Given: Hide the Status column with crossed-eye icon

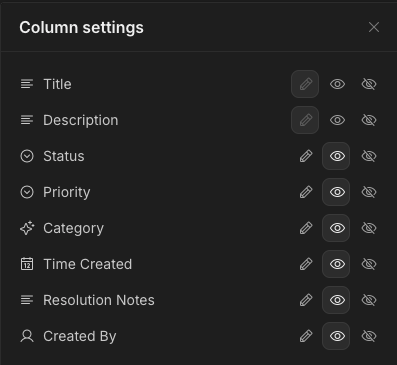Looking at the screenshot, I should point(369,156).
